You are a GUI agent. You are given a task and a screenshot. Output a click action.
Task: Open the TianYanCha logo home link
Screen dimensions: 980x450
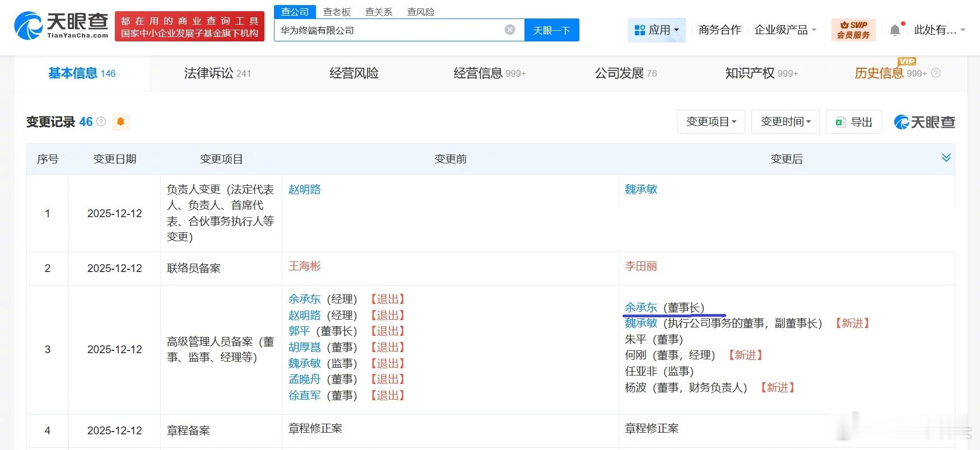coord(61,26)
